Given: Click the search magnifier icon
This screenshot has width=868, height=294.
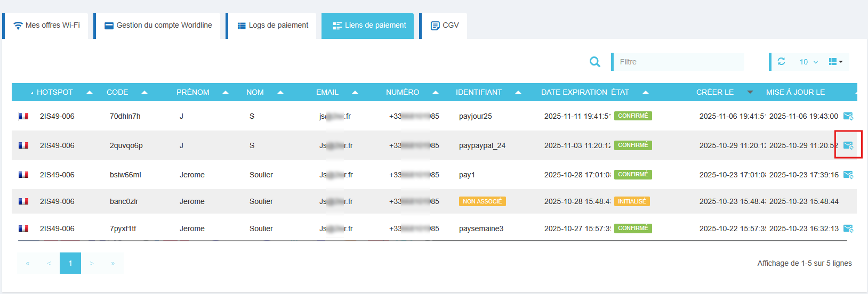Looking at the screenshot, I should (x=595, y=62).
